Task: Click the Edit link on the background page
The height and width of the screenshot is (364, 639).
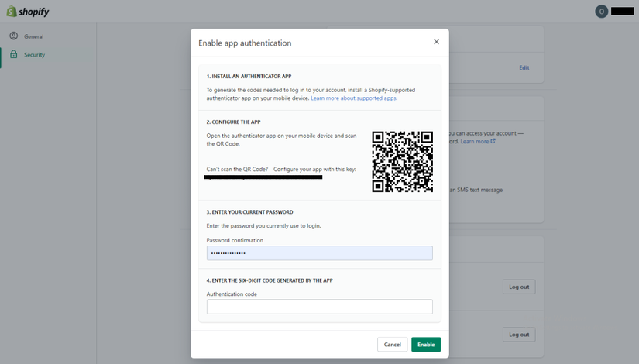Action: point(524,68)
